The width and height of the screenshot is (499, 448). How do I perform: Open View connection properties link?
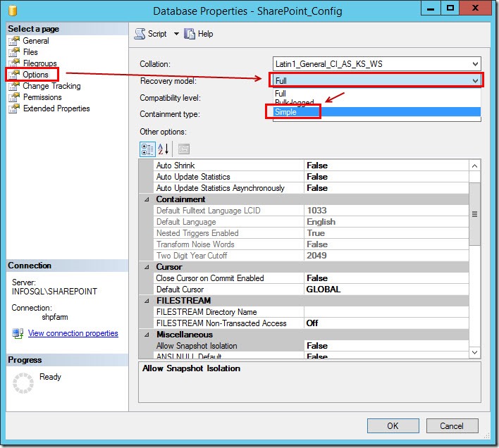click(73, 333)
